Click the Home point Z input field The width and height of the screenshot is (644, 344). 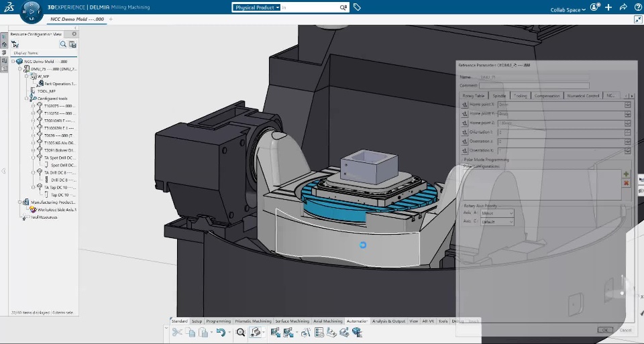(x=561, y=123)
